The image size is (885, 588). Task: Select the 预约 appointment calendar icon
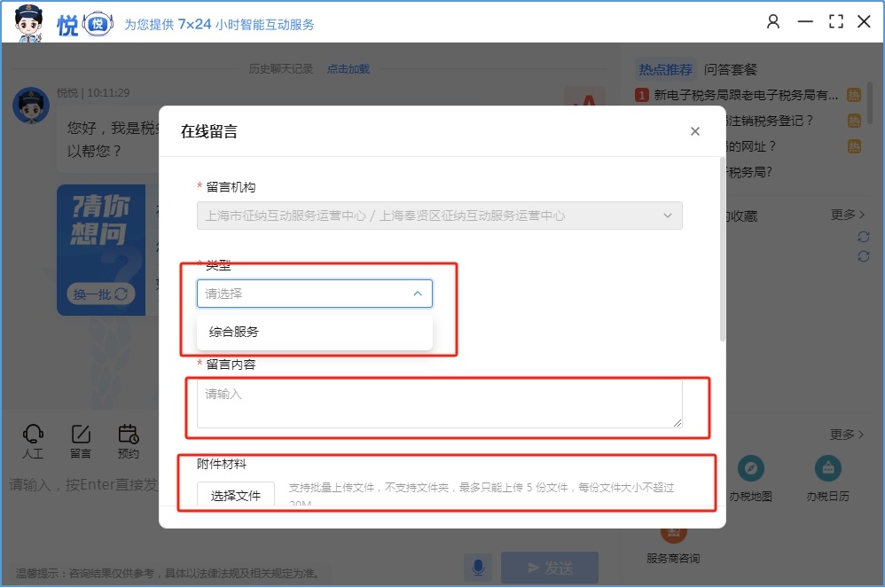pyautogui.click(x=129, y=435)
